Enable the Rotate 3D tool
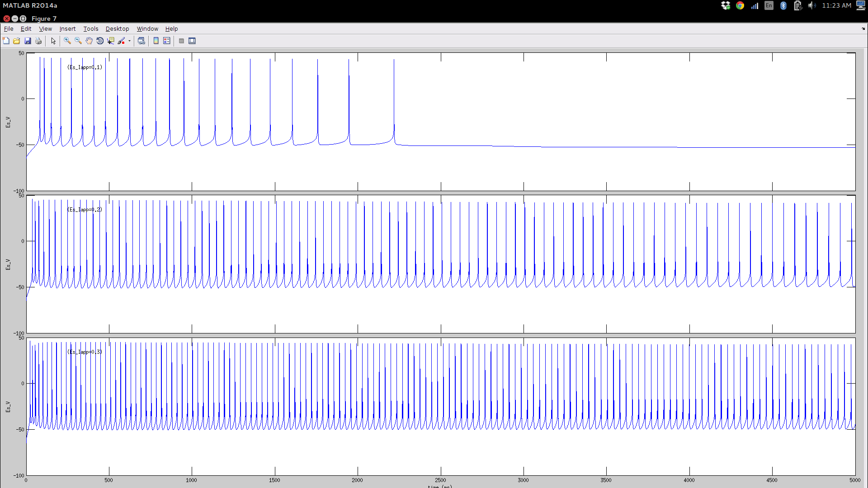The width and height of the screenshot is (868, 488). 100,41
